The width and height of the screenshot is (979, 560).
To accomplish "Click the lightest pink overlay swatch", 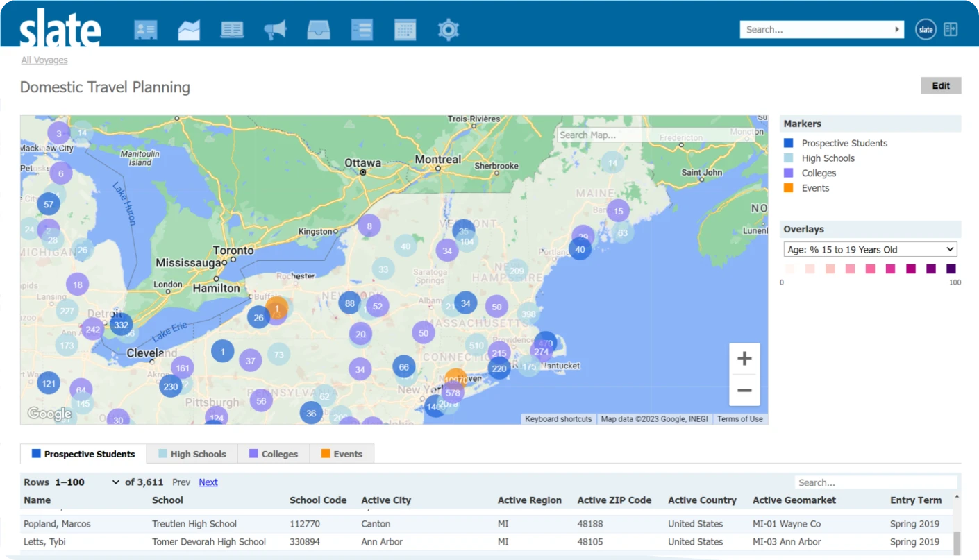I will (x=789, y=269).
